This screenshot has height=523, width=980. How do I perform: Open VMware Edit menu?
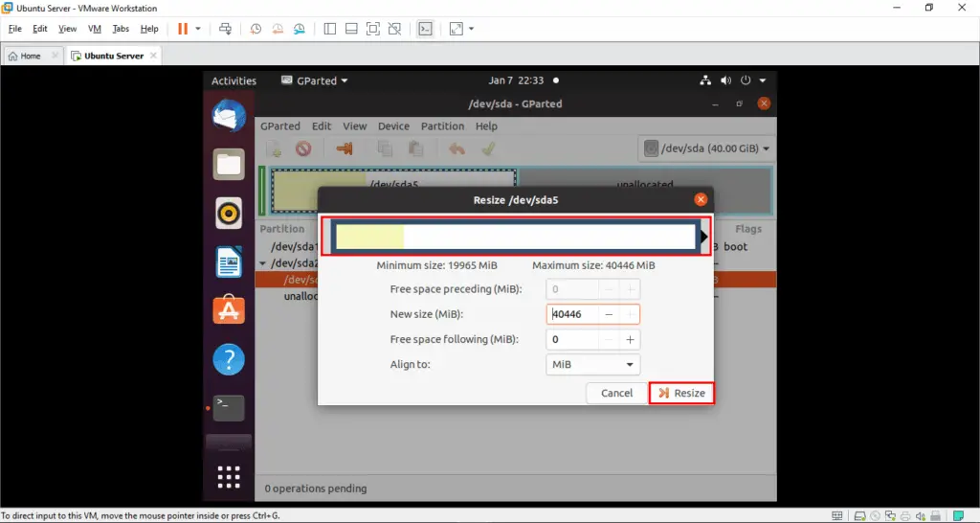coord(40,29)
